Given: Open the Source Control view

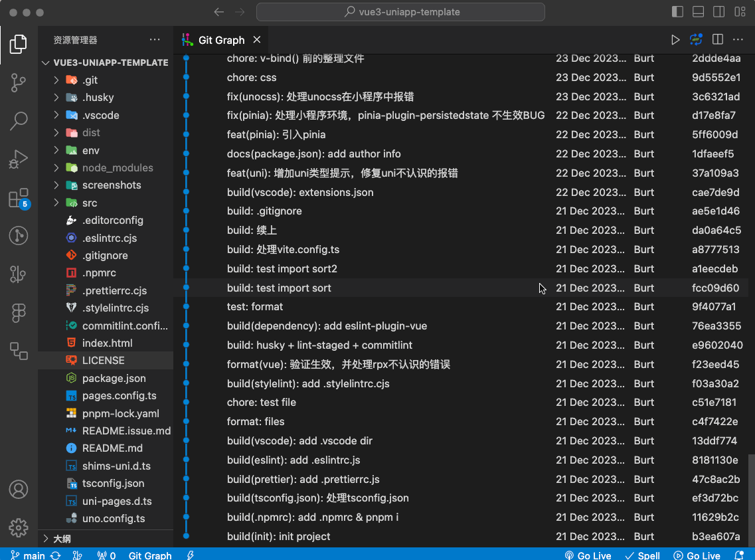Looking at the screenshot, I should tap(18, 83).
